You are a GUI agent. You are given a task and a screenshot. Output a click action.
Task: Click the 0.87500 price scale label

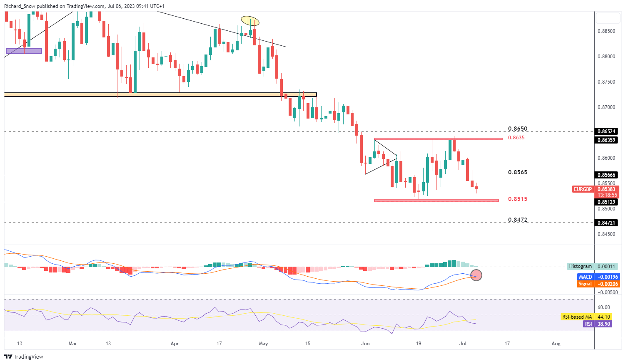click(606, 82)
